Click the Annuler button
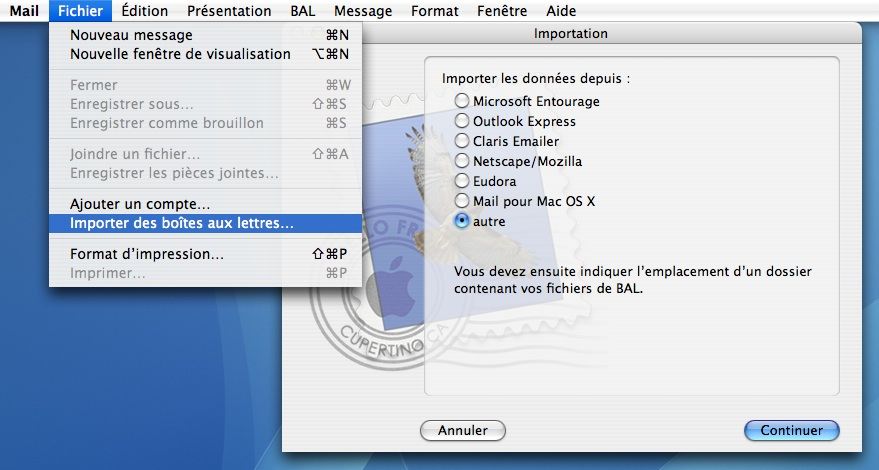The width and height of the screenshot is (879, 470). pyautogui.click(x=462, y=430)
